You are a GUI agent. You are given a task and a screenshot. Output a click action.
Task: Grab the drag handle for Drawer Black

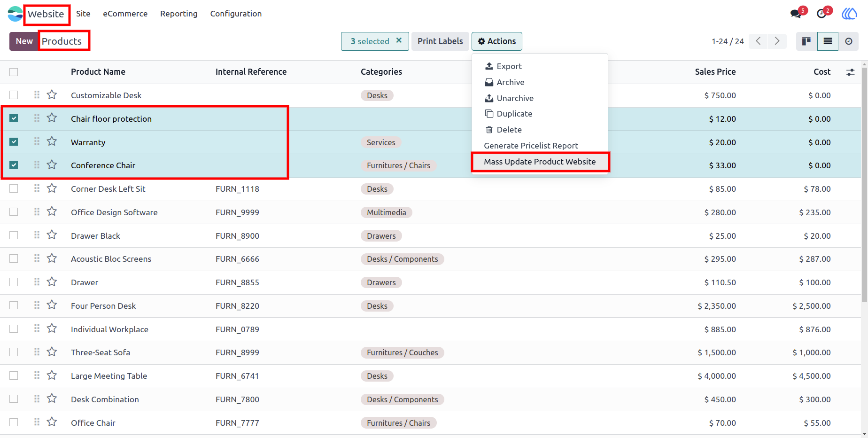pos(37,235)
